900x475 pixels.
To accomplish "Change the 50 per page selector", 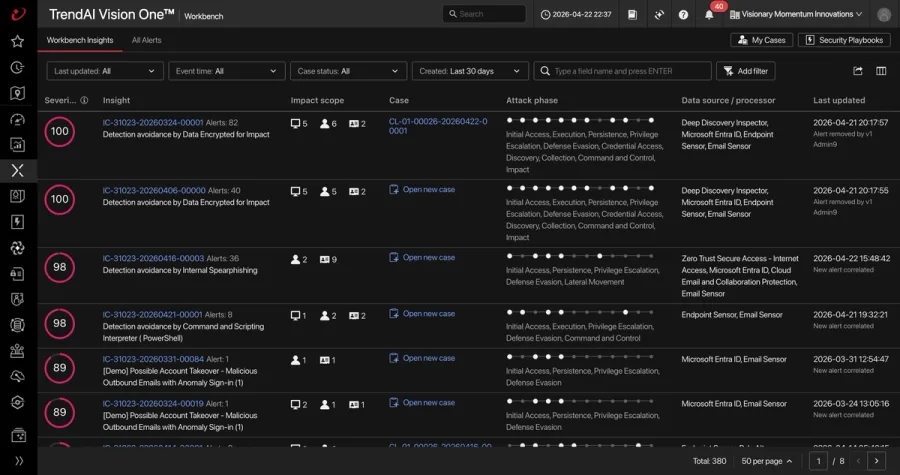I will tap(767, 461).
